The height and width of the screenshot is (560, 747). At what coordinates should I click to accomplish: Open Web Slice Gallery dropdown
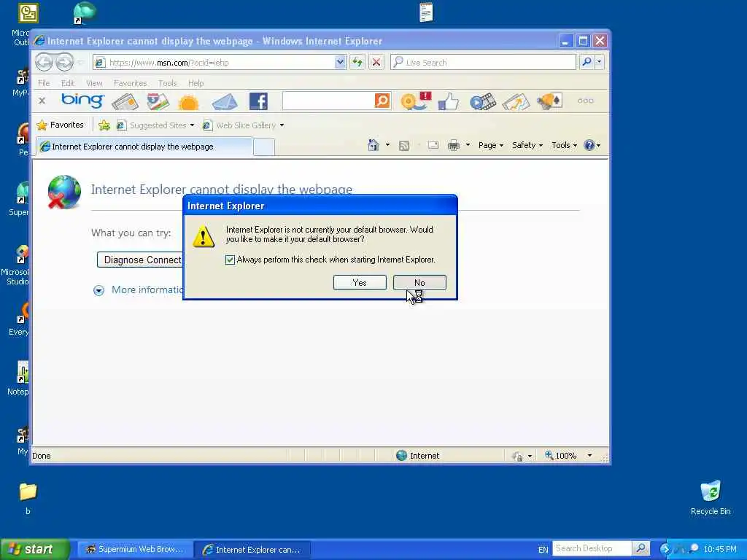pyautogui.click(x=244, y=125)
